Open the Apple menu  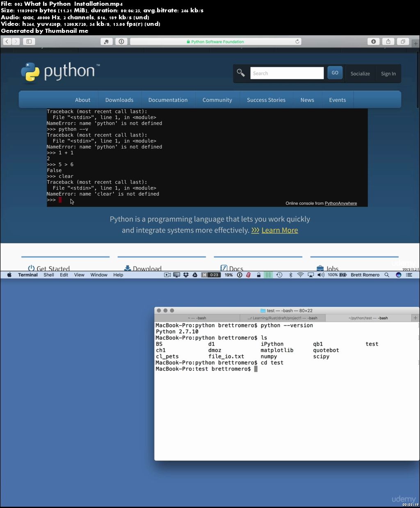9,275
